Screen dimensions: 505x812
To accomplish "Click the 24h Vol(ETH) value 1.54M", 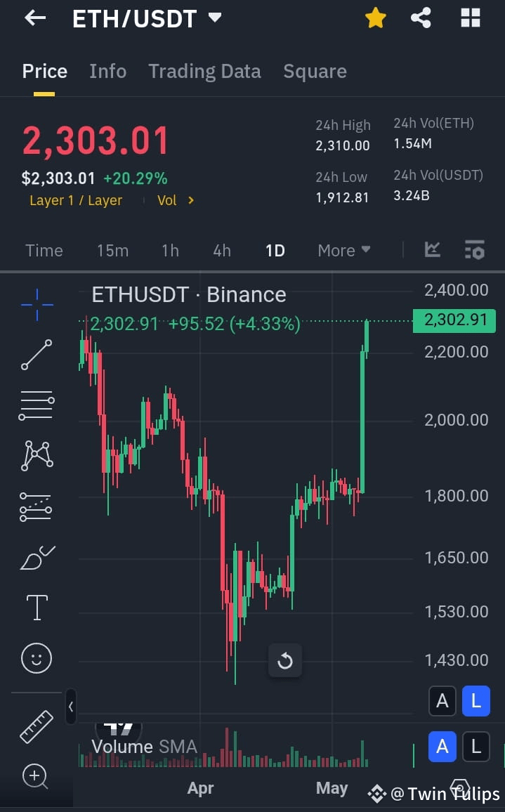I will [413, 143].
